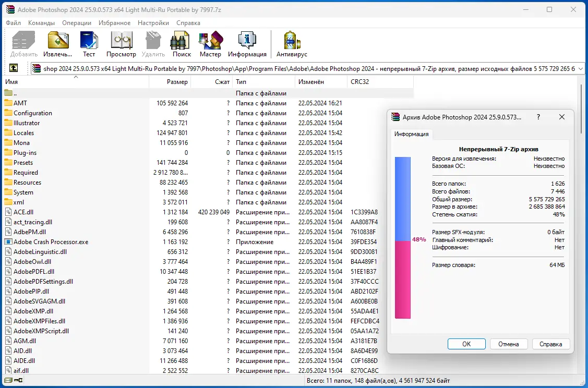588x388 pixels.
Task: Click the parent folder '..' icon
Action: pyautogui.click(x=8, y=93)
